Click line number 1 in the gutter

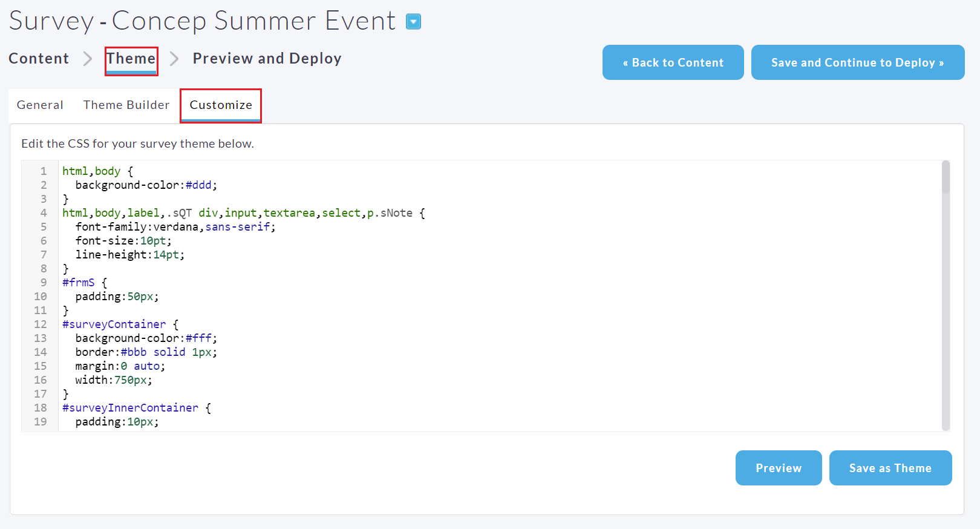(x=44, y=171)
